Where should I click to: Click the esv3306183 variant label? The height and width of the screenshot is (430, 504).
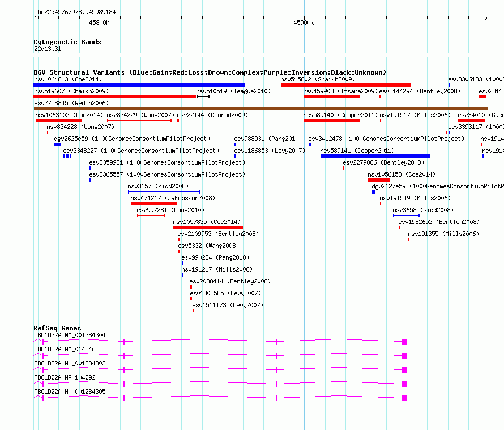tap(476, 79)
